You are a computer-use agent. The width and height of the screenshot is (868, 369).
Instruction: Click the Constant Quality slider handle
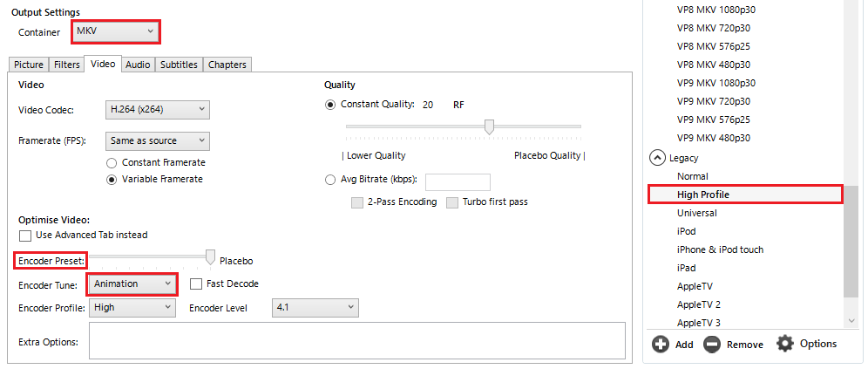489,127
